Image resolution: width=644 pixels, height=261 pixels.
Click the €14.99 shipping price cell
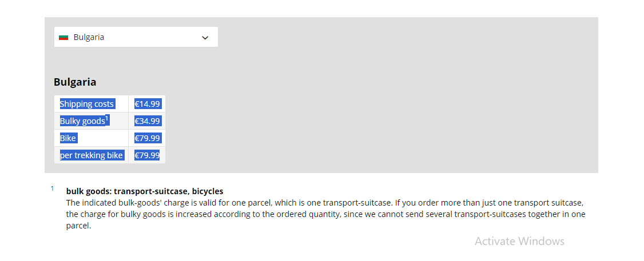[x=147, y=104]
